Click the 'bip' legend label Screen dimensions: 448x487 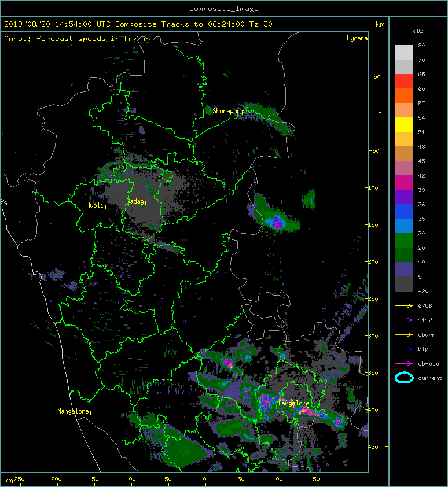click(x=423, y=349)
